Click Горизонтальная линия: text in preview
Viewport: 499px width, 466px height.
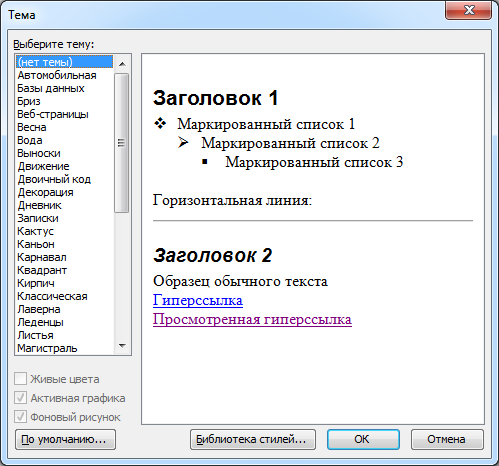tap(232, 200)
